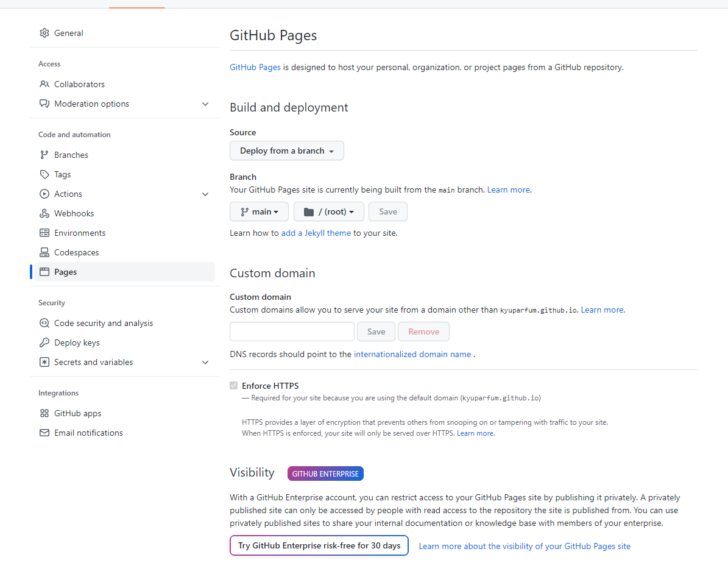Screen dimensions: 728x571
Task: Open the Deploy from a branch dropdown
Action: (286, 151)
